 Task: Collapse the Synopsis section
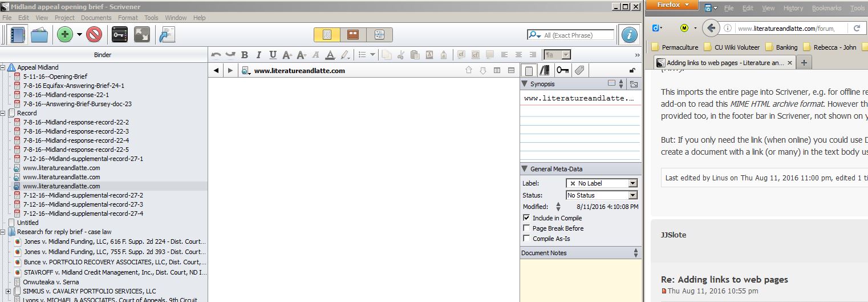pyautogui.click(x=525, y=84)
